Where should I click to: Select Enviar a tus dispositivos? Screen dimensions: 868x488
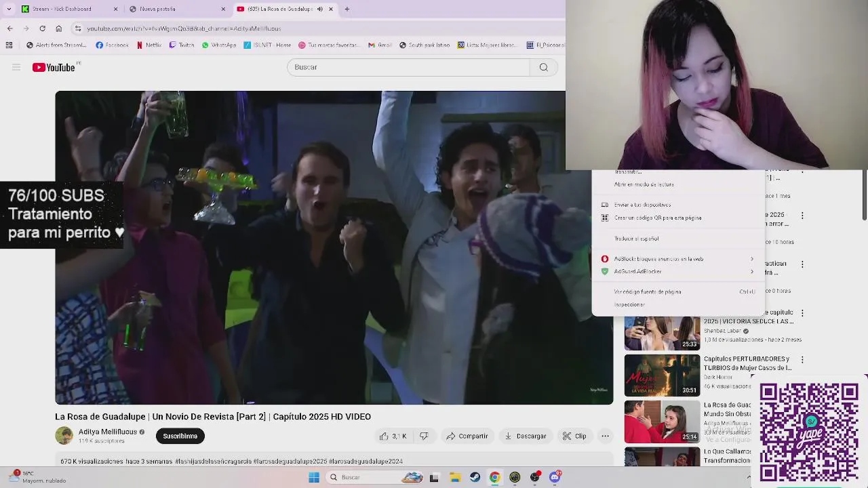click(x=678, y=205)
